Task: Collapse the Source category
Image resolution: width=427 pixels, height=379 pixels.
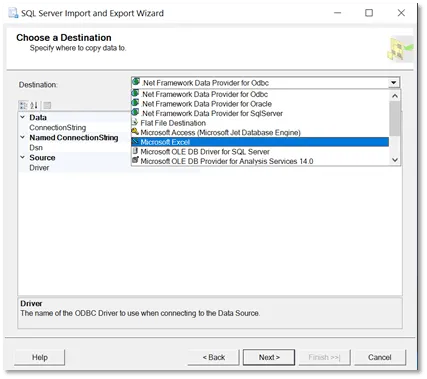Action: coord(22,157)
